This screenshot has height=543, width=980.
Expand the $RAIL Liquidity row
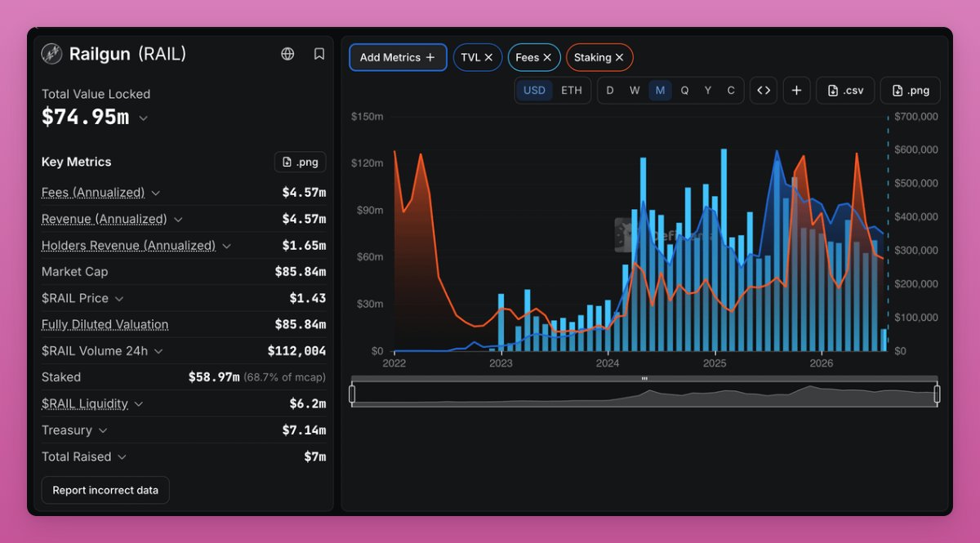[x=139, y=403]
